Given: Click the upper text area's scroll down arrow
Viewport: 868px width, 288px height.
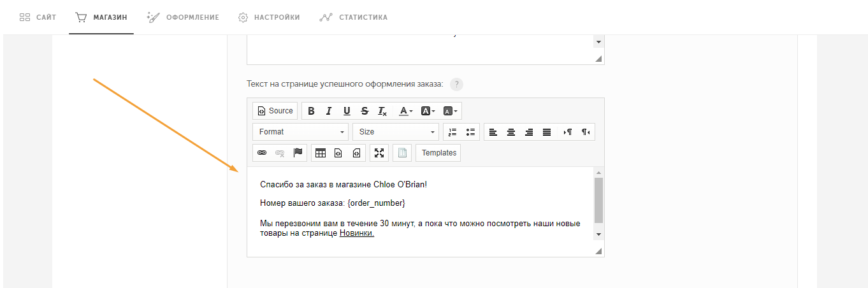Looking at the screenshot, I should (x=598, y=42).
